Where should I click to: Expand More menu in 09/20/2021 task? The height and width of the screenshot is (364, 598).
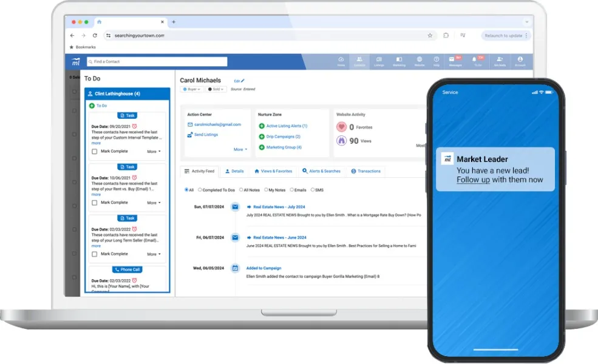[x=154, y=151]
